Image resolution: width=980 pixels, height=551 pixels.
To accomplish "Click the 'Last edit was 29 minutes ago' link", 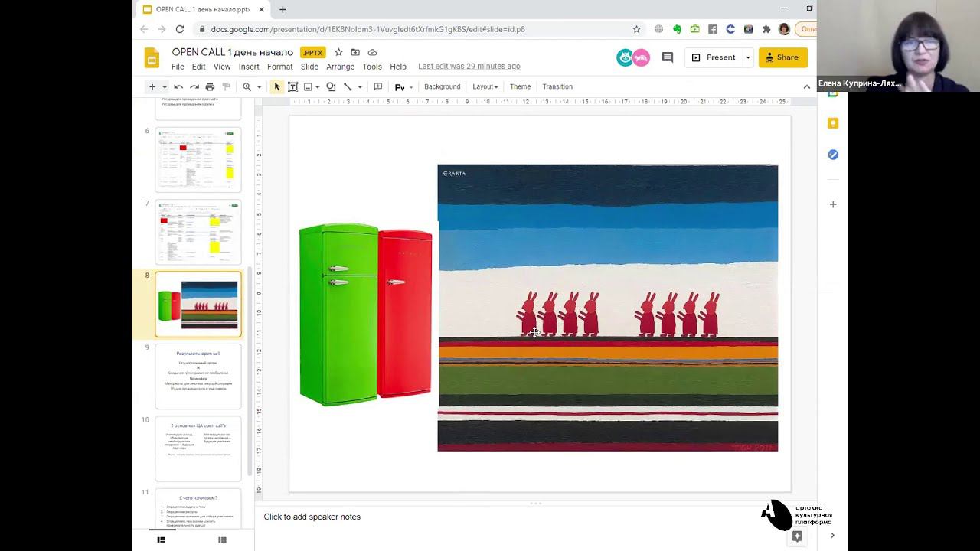I will pos(469,67).
